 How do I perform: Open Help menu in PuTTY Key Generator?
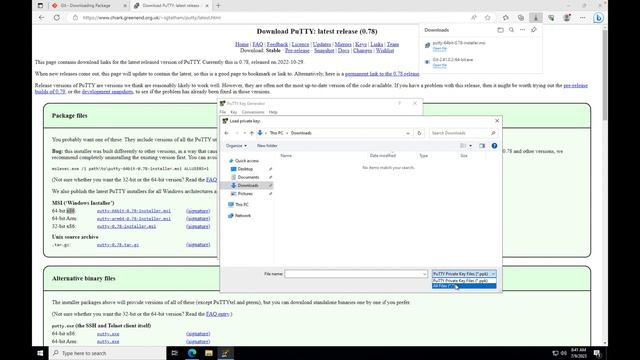click(273, 112)
